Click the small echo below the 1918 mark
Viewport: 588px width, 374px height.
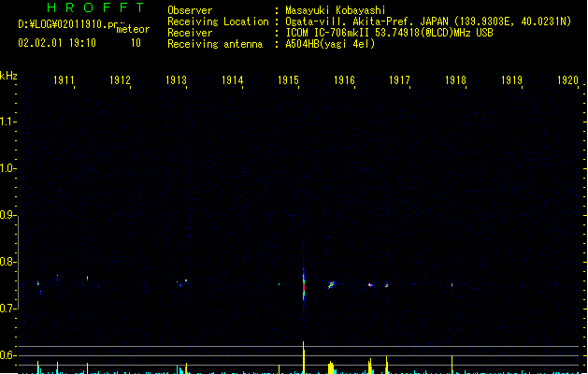[x=452, y=285]
